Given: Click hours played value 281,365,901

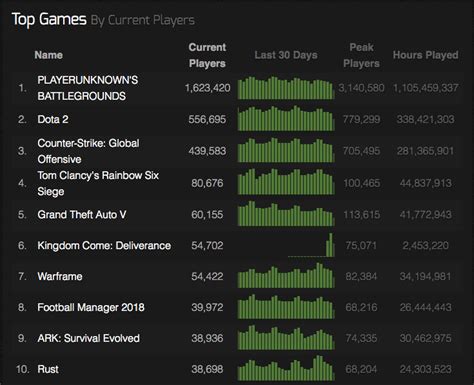Looking at the screenshot, I should pos(426,151).
